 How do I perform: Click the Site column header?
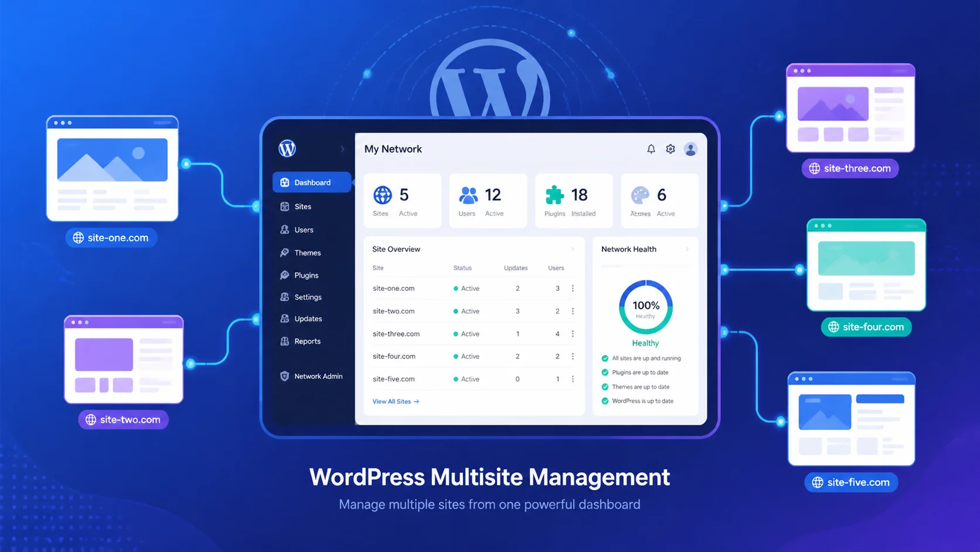[x=378, y=268]
